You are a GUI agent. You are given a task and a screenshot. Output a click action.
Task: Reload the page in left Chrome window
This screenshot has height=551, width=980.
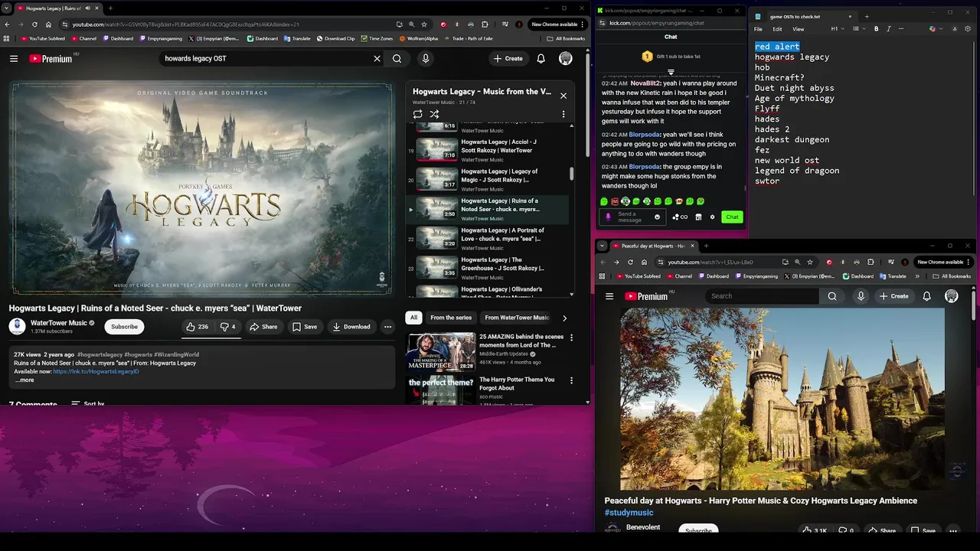[34, 24]
